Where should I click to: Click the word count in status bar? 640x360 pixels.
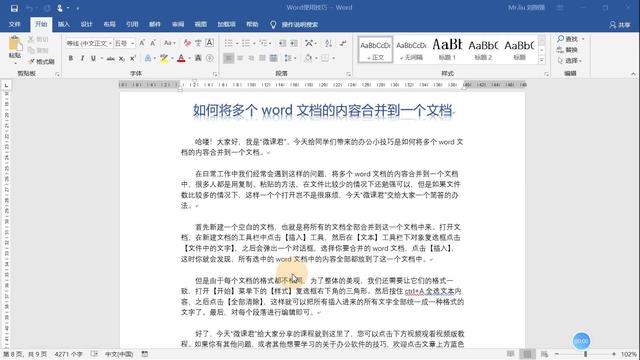tap(69, 354)
